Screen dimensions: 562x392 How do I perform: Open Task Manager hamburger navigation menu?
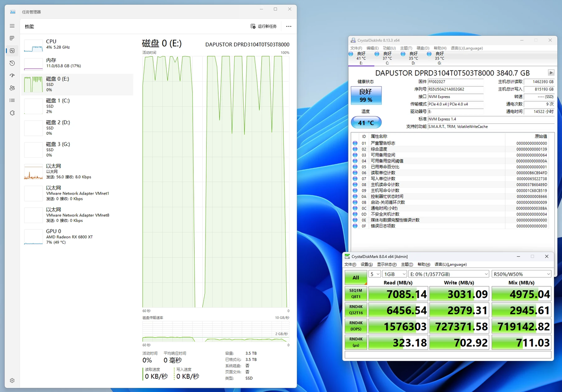(12, 26)
